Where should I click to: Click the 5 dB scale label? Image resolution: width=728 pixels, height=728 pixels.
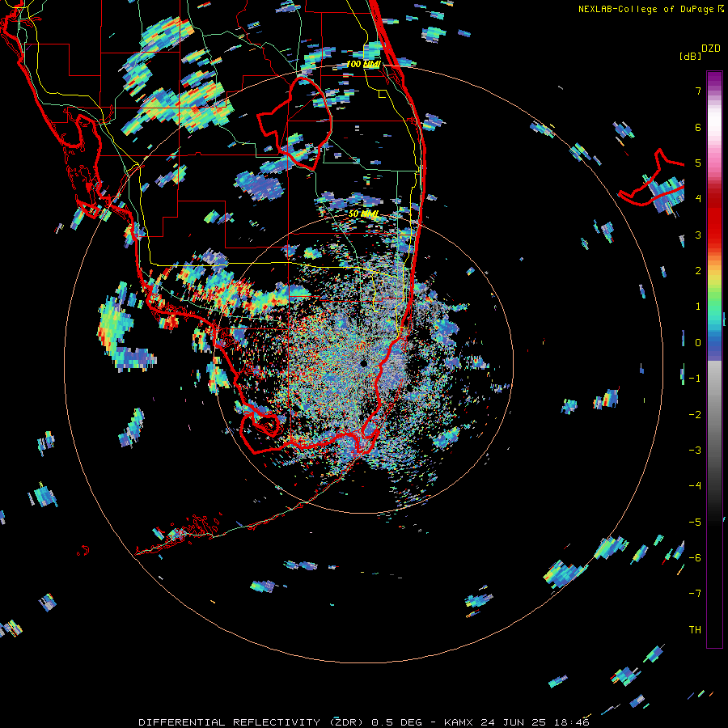tap(698, 163)
